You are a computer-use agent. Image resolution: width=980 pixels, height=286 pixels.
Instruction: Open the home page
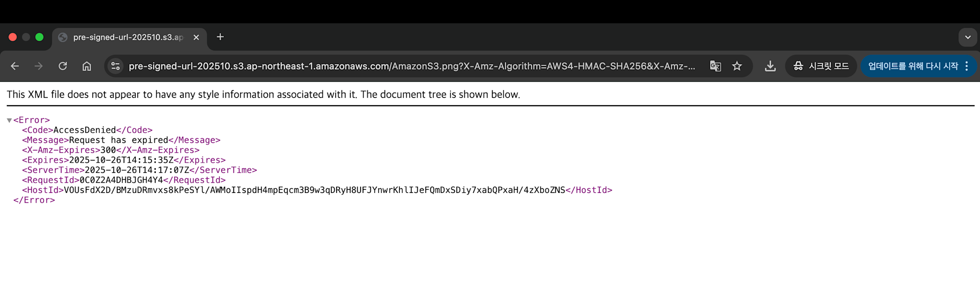tap(87, 66)
